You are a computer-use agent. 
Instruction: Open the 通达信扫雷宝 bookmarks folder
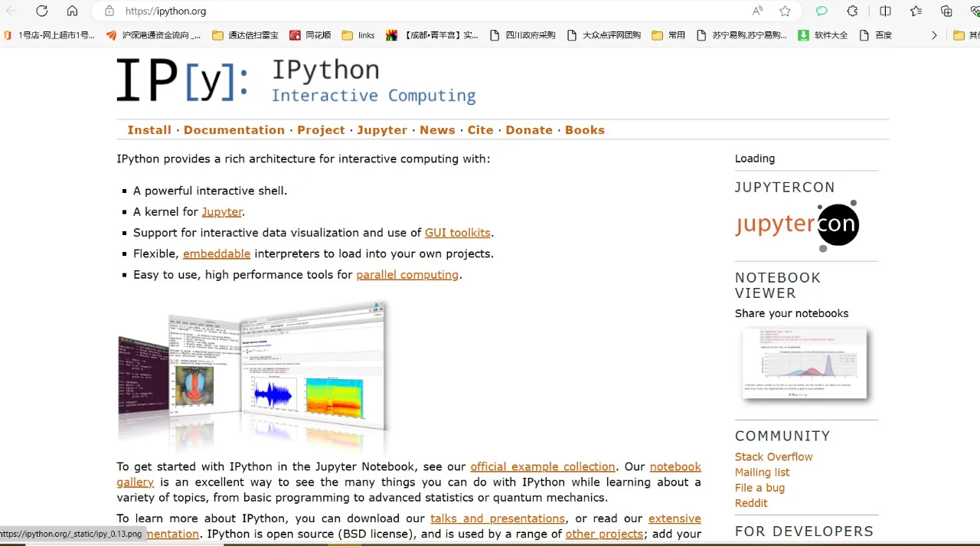[246, 35]
